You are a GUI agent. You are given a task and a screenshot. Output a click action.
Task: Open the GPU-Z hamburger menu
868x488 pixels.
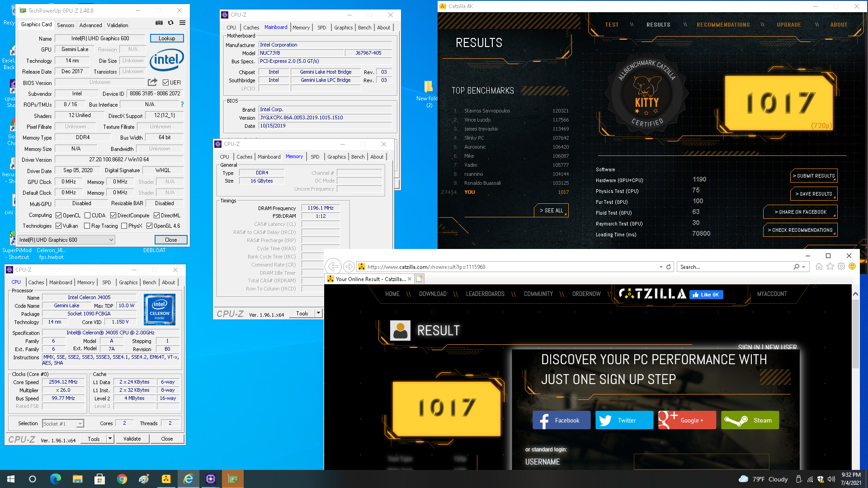click(x=182, y=23)
